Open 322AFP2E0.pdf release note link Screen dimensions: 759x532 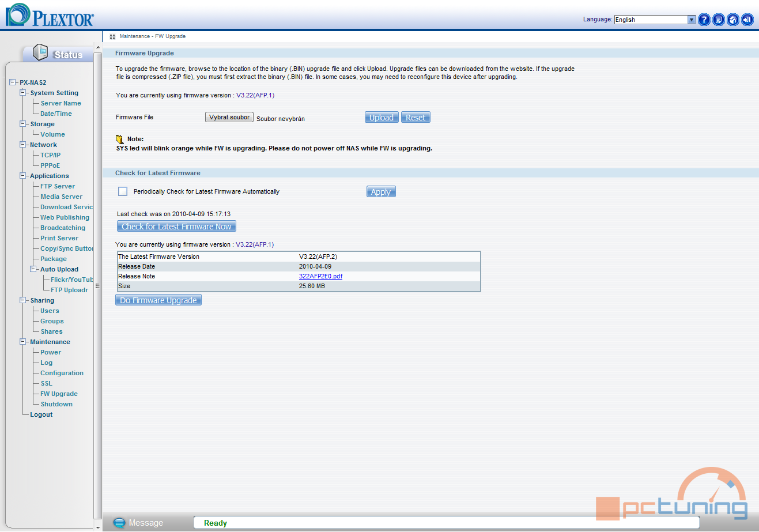(x=320, y=276)
